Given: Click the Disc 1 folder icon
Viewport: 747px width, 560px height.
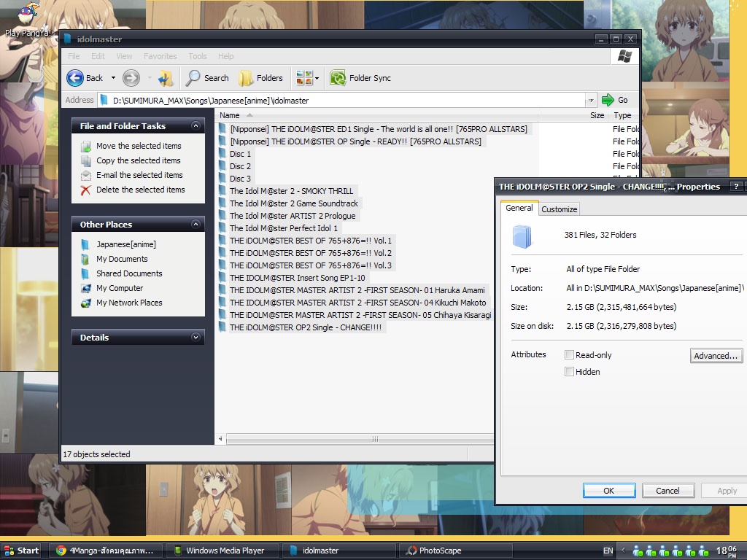Looking at the screenshot, I should click(222, 154).
